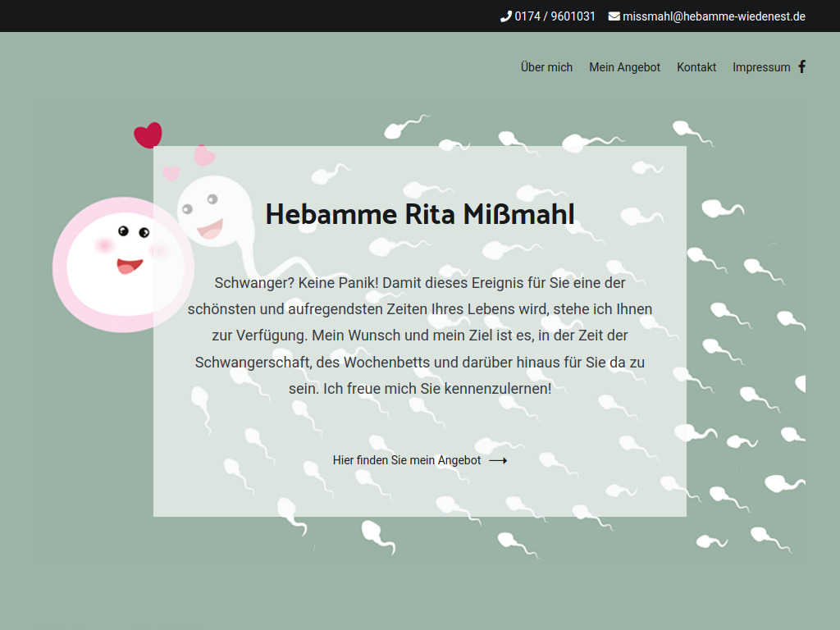The width and height of the screenshot is (840, 630).
Task: Click the email address missmahl@hebamme-wiedenest.de
Action: tap(714, 16)
